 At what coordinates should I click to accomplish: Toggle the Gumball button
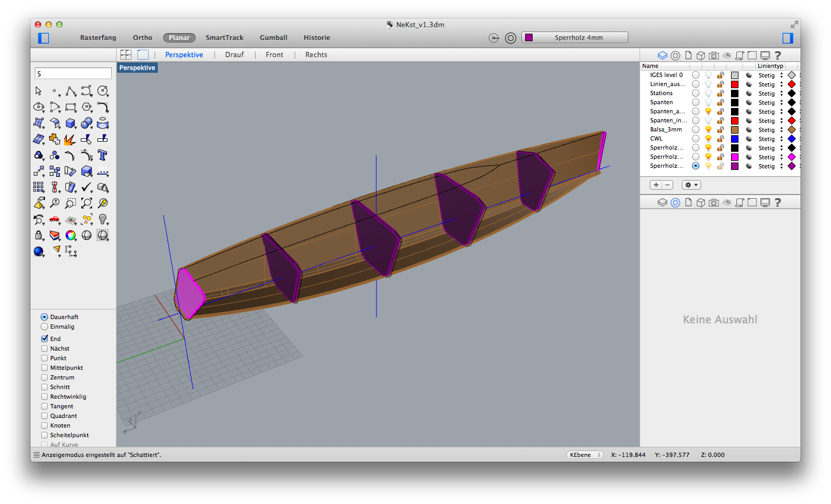pyautogui.click(x=273, y=37)
